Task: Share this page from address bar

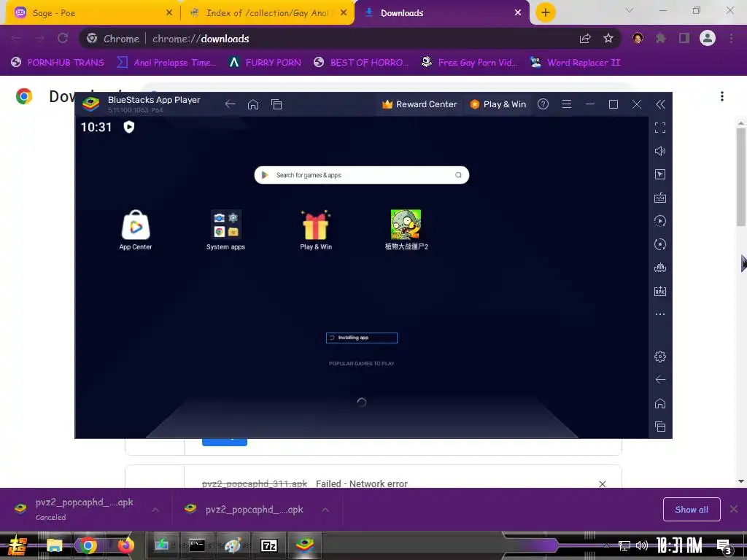Action: coord(585,39)
